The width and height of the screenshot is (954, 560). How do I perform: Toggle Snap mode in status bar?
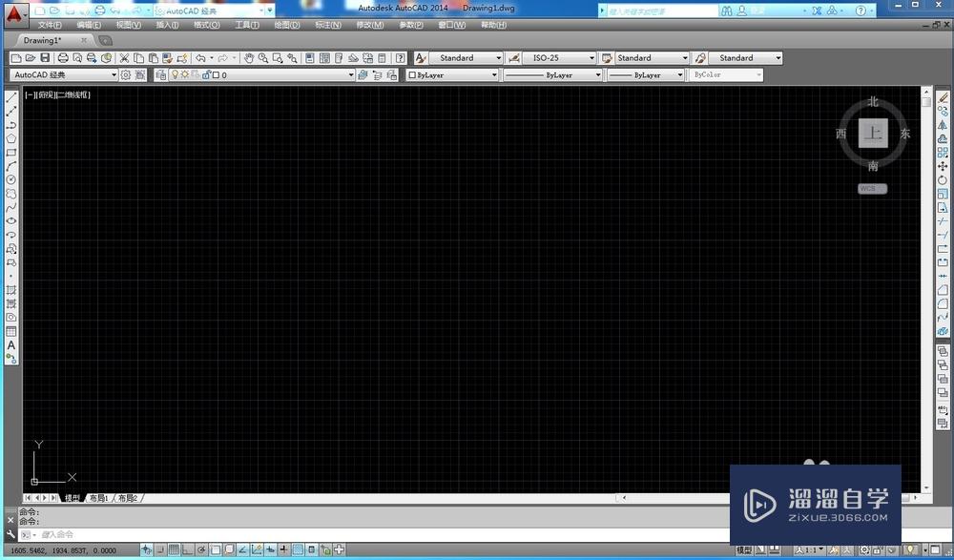pos(160,550)
